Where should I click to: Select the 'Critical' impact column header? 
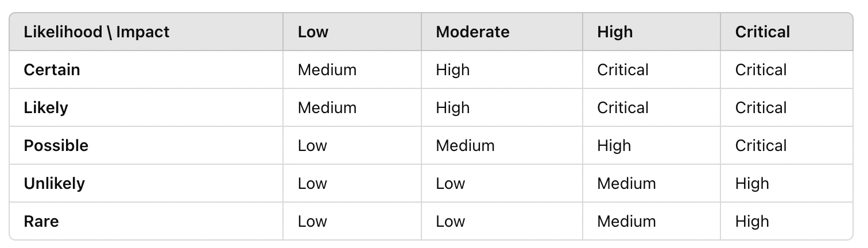(x=762, y=32)
